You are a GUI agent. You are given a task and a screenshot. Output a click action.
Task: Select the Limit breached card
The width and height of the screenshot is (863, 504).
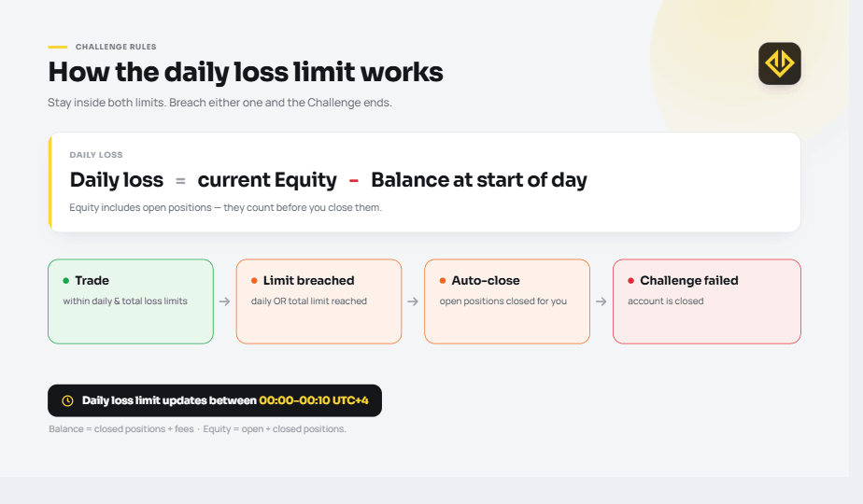pyautogui.click(x=318, y=301)
